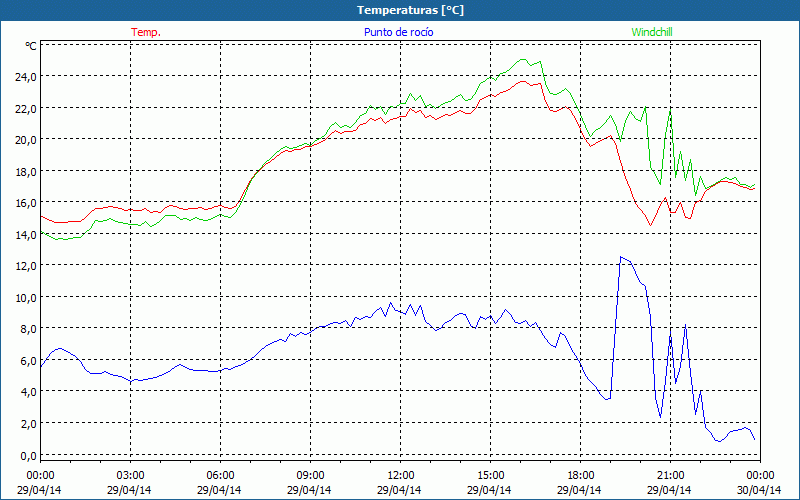Click the 21:00 time axis label
This screenshot has height=500, width=800.
coord(670,476)
